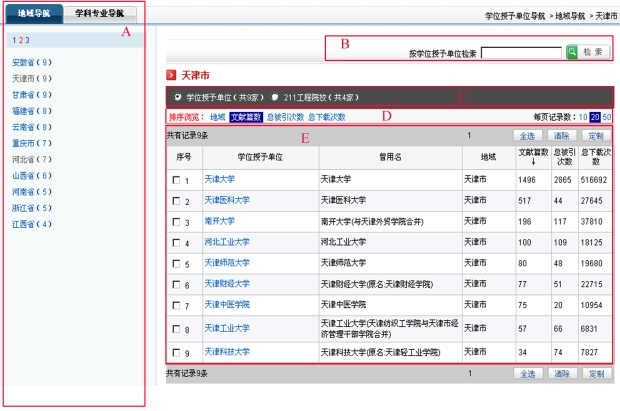Go to page 2 of province list

tap(19, 40)
